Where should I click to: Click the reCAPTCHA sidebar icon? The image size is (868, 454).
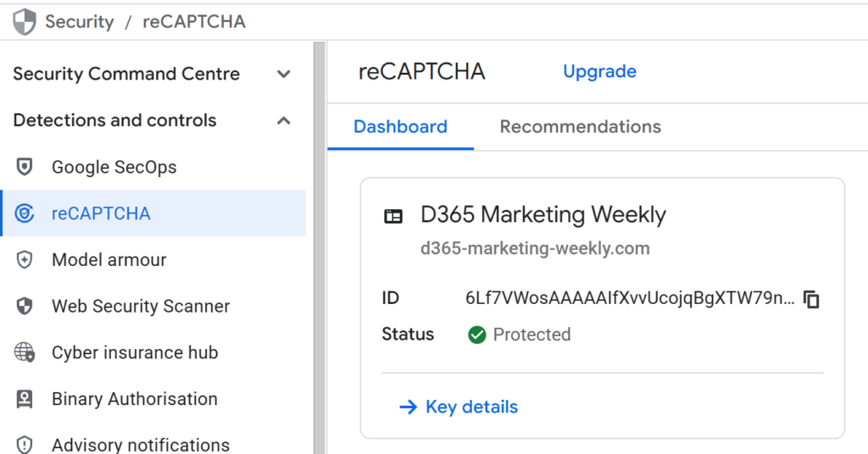25,213
